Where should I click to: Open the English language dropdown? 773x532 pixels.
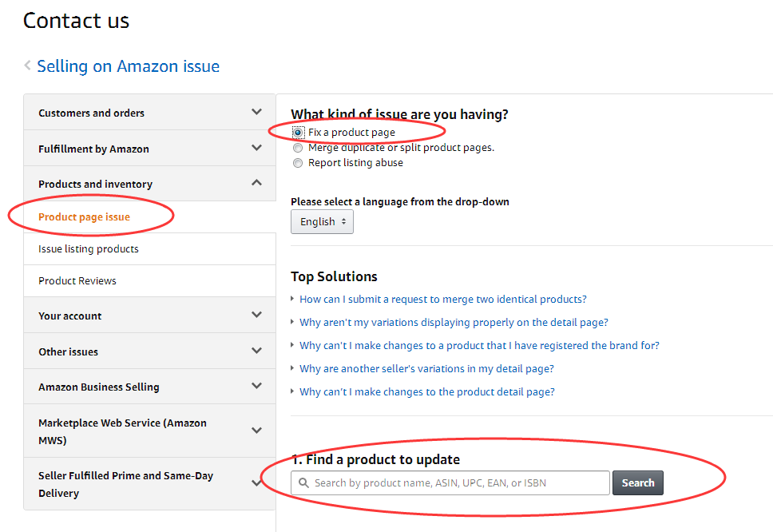point(322,222)
